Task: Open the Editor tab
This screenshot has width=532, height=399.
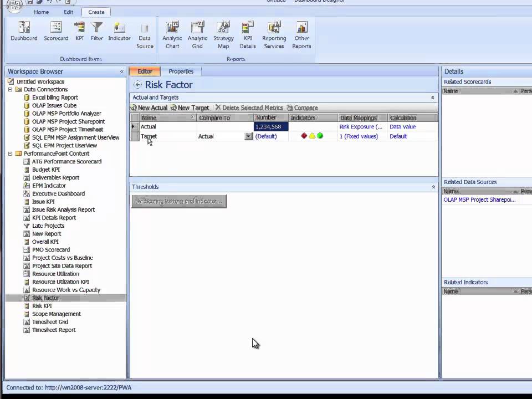Action: (145, 71)
